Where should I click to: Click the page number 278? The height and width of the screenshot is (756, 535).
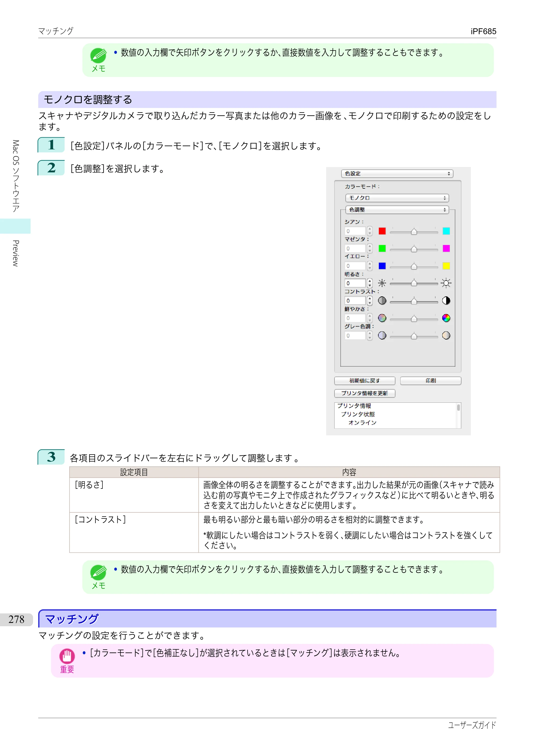(17, 619)
